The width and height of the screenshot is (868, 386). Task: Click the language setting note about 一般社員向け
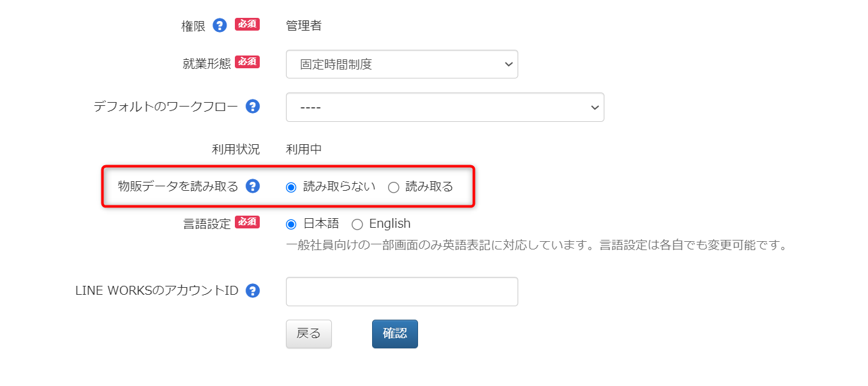coord(537,245)
